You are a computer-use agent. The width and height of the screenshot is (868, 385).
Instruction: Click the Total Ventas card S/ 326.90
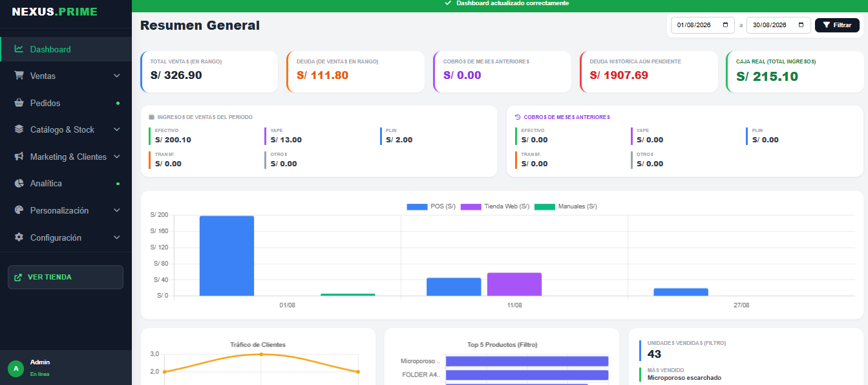209,72
